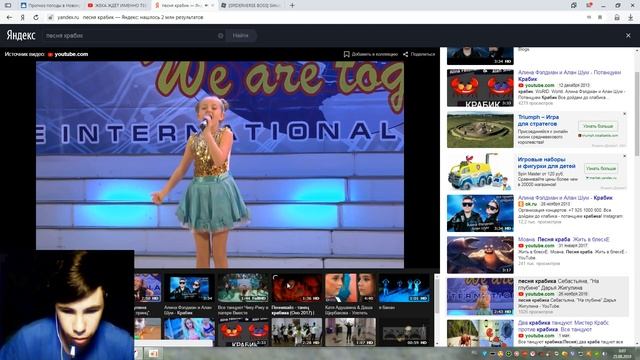Screen dimensions: 640x360
Task: Switch to the YouTube ЖДЁТ ИМЕННО ТЕБЯ tab
Action: 117,6
